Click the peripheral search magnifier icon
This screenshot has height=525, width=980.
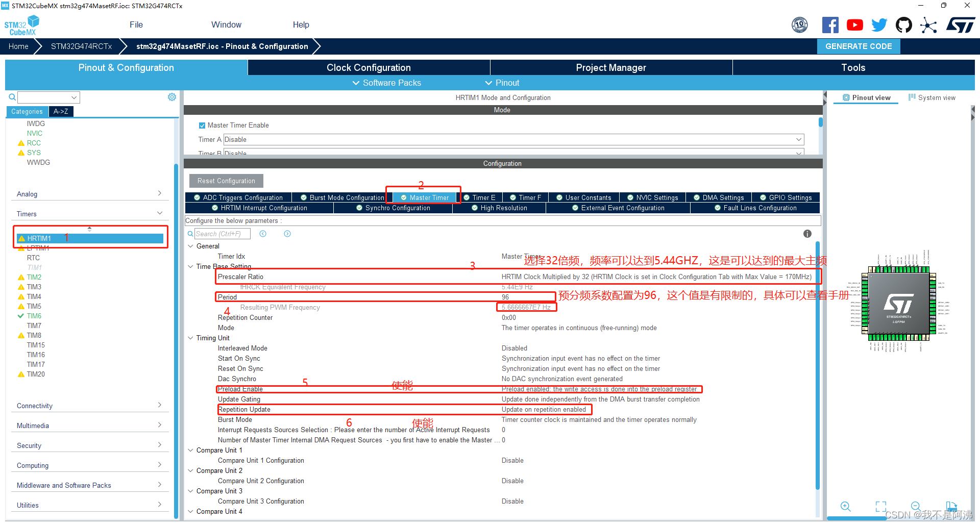point(12,97)
